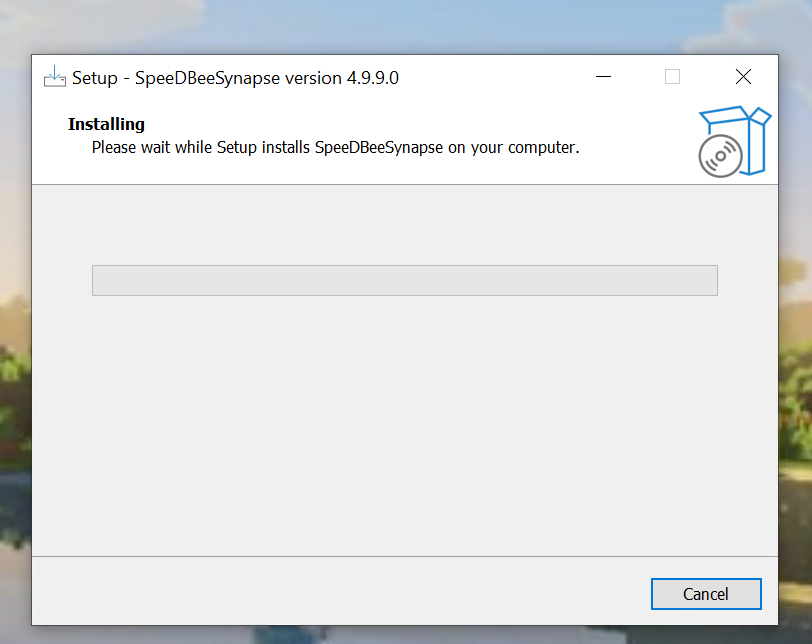Cancel the SpeeDBeeSynapse installation

[x=706, y=594]
